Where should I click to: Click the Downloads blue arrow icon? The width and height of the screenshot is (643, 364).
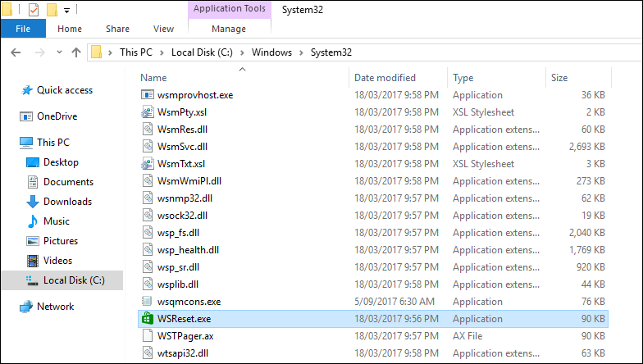coord(33,202)
